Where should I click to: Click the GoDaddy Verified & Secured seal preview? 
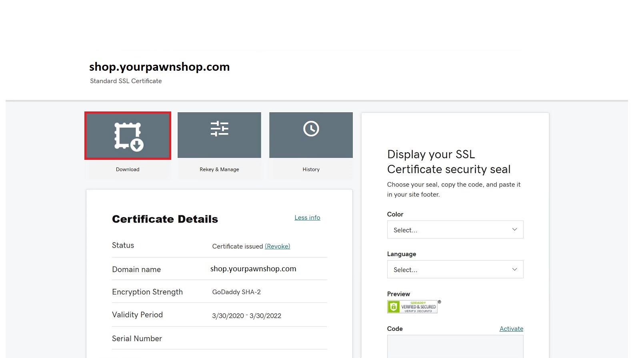(413, 306)
